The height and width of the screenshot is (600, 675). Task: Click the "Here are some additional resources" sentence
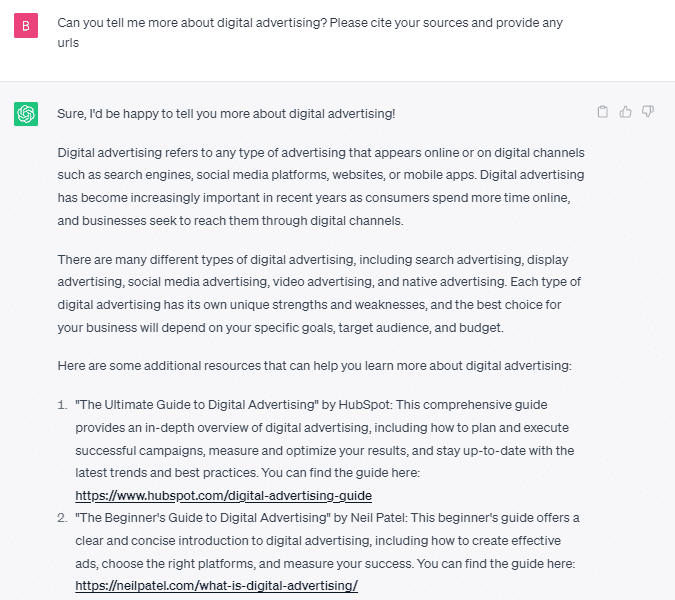314,365
